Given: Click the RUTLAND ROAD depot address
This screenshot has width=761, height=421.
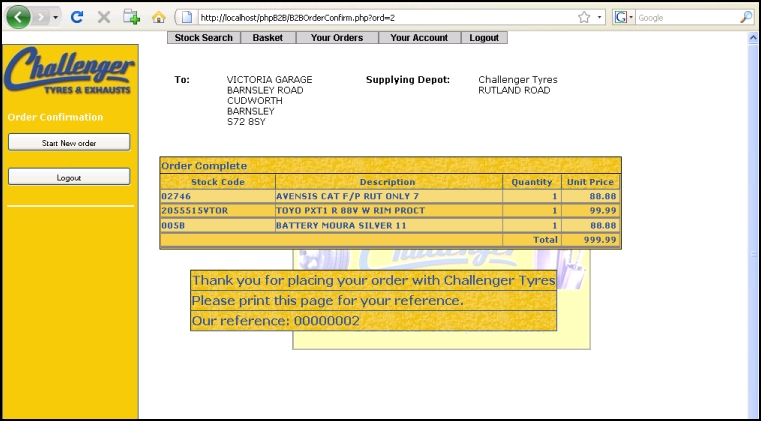Looking at the screenshot, I should [514, 90].
